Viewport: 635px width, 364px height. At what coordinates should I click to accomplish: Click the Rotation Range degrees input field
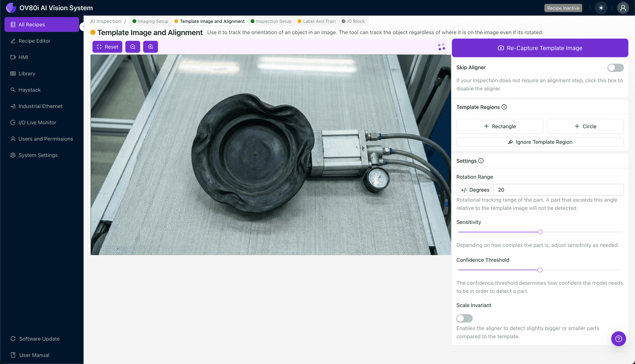click(x=558, y=190)
